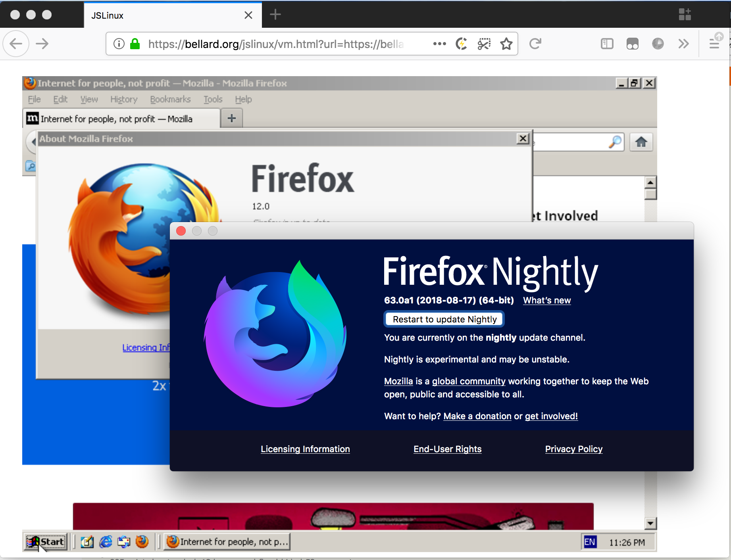Screen dimensions: 731x560
Task: Click the screenshot scissors icon in address bar
Action: (x=484, y=44)
